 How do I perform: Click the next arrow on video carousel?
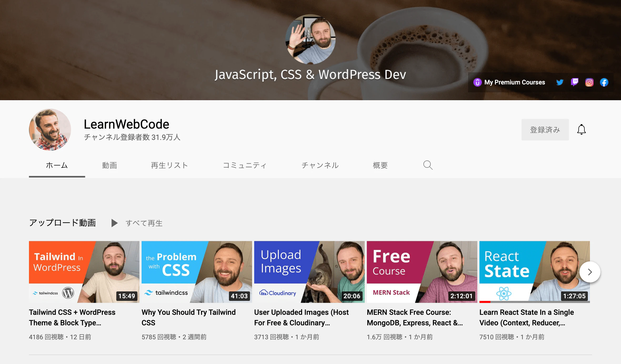point(590,272)
